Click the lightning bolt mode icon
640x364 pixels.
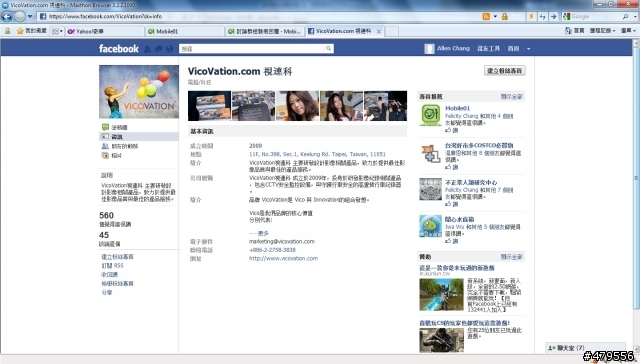coord(531,16)
